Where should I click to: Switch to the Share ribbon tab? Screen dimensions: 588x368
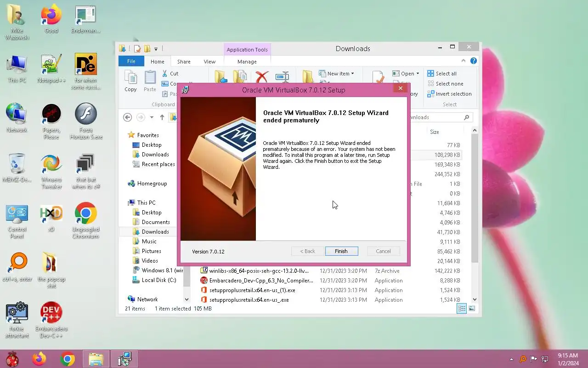(x=184, y=62)
